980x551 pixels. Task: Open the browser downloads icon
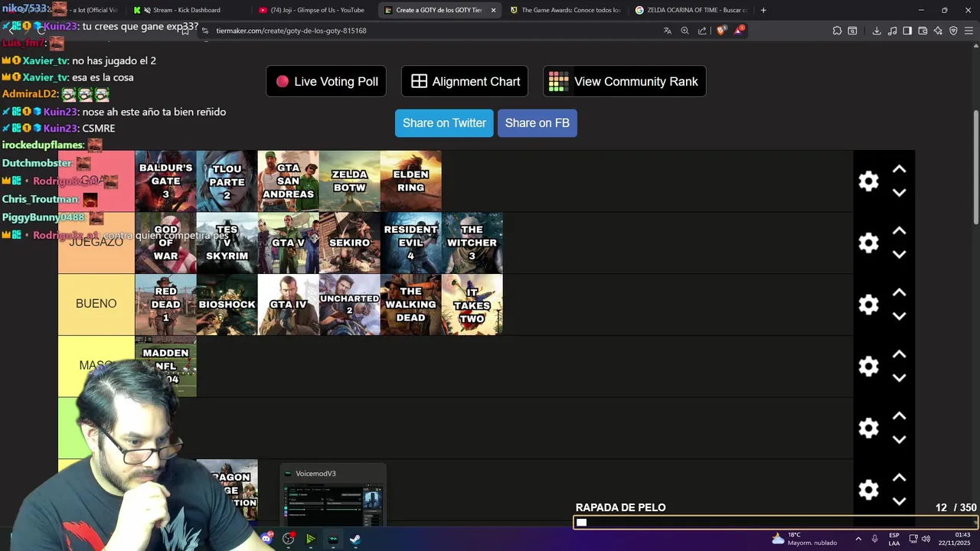point(877,31)
